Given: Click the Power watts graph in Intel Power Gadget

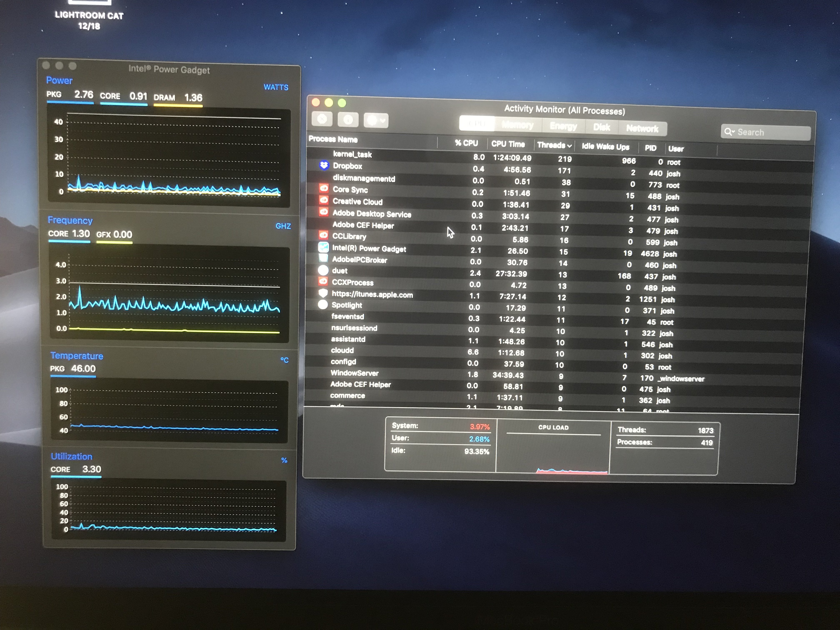Looking at the screenshot, I should (x=169, y=157).
